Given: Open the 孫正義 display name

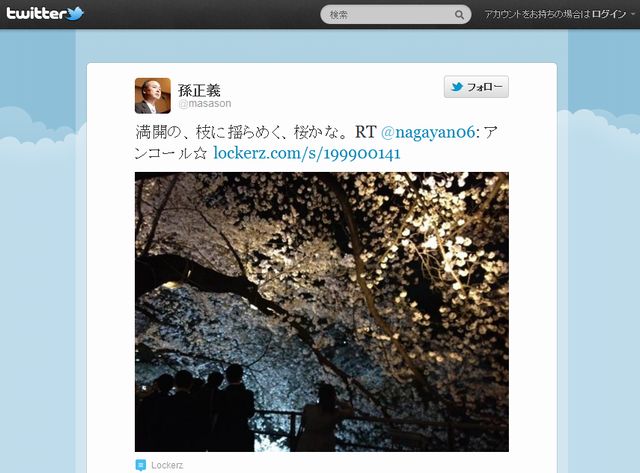Looking at the screenshot, I should click(199, 90).
